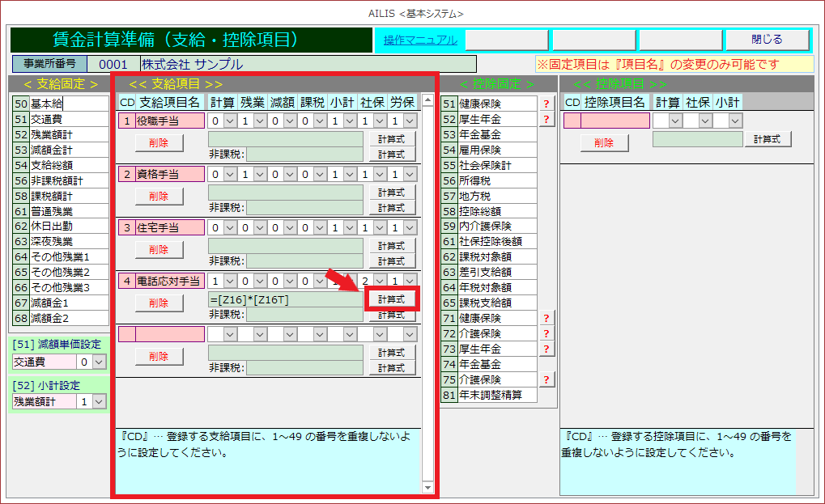This screenshot has height=504, width=825.
Task: Delete the 役職手当 row with 削除
Action: pyautogui.click(x=159, y=142)
